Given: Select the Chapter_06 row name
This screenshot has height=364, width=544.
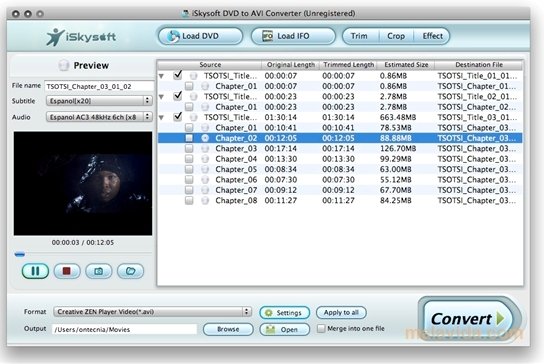Looking at the screenshot, I should click(x=236, y=180).
